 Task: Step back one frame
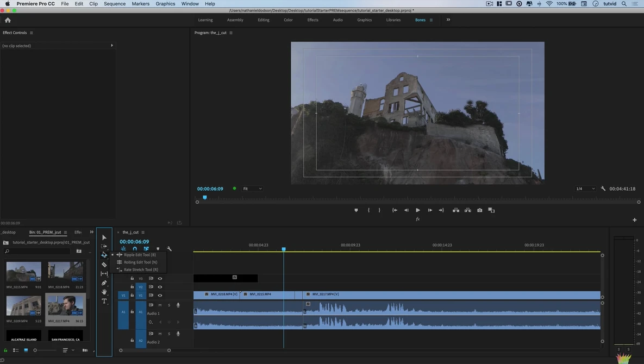point(406,210)
